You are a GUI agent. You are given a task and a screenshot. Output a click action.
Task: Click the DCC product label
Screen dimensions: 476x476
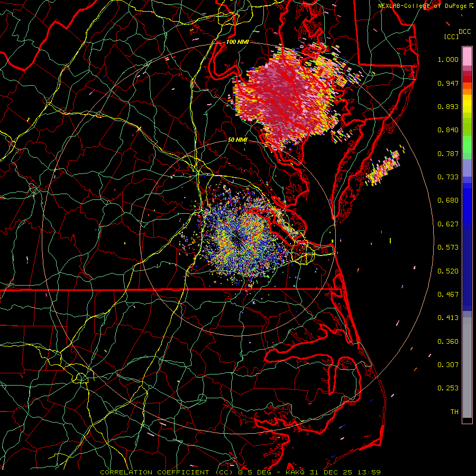coord(464,32)
